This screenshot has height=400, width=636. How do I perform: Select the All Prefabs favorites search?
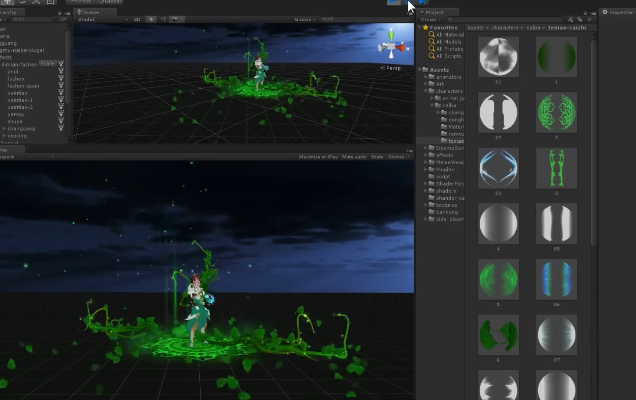[x=447, y=49]
